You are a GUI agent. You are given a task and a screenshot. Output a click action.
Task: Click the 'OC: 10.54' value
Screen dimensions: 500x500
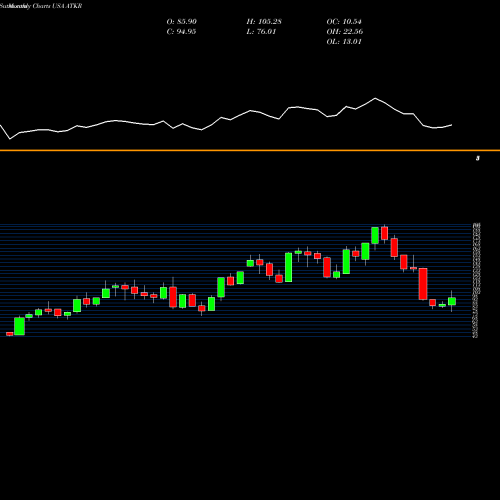click(344, 22)
